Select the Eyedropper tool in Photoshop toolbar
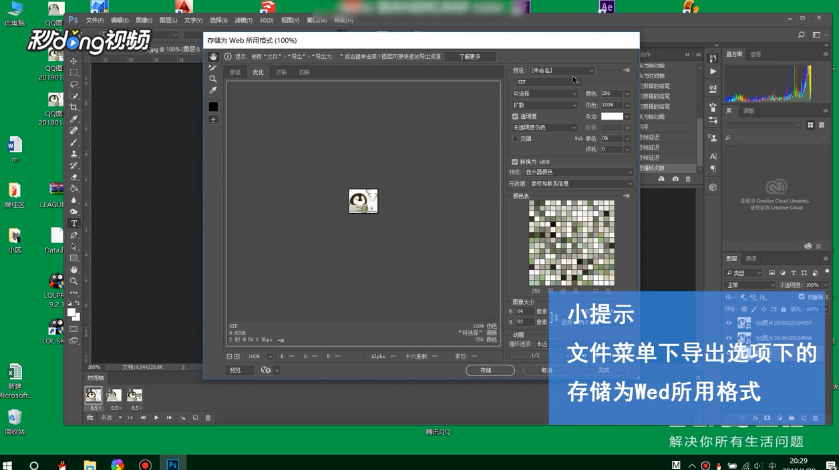Screen dimensions: 839x470 tap(74, 119)
